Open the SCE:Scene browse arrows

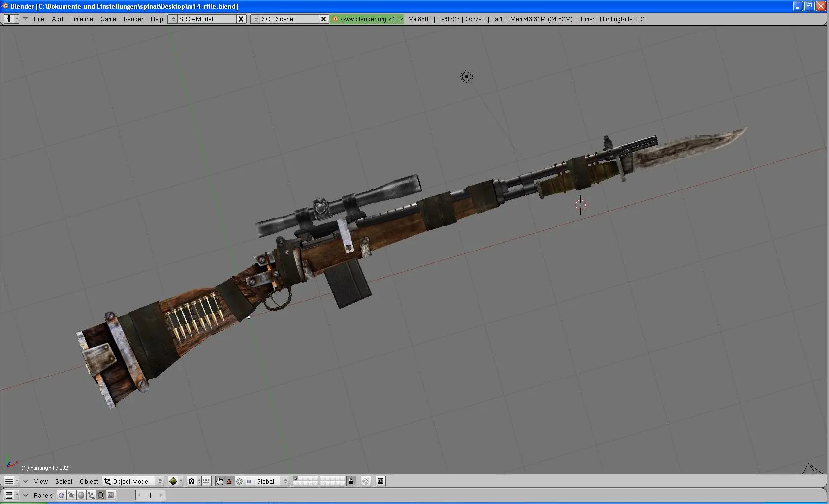pyautogui.click(x=255, y=19)
